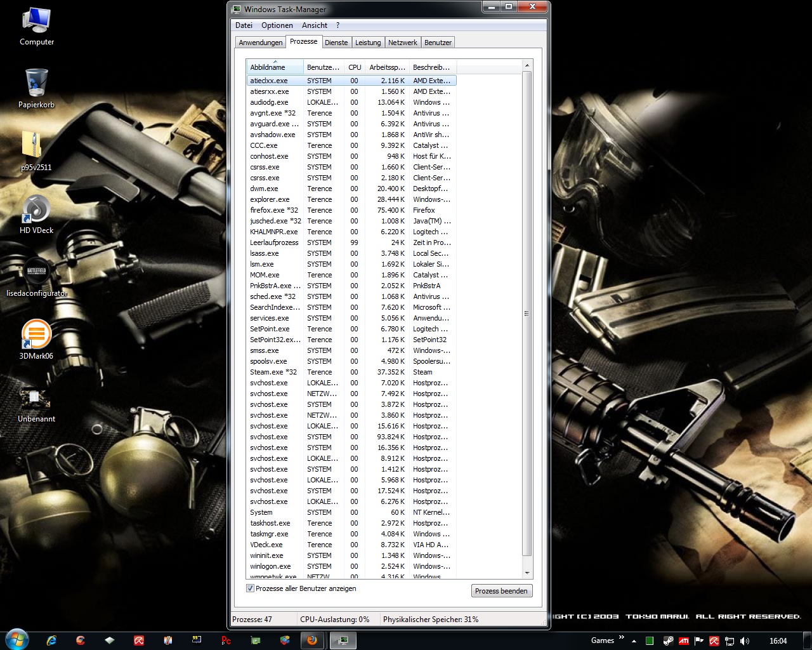Launch Internet Explorer from the taskbar
Screen dimensions: 812x650
click(x=51, y=640)
